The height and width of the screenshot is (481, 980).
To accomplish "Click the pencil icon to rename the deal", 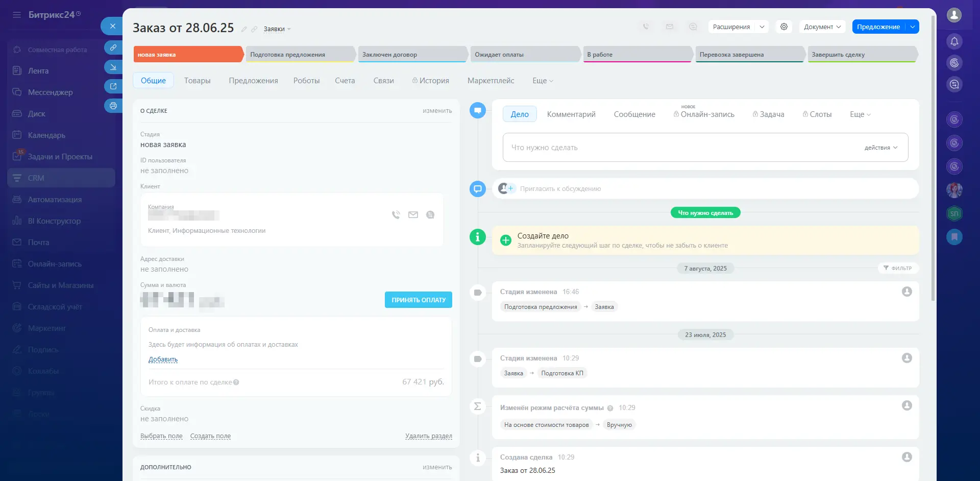I will point(244,29).
